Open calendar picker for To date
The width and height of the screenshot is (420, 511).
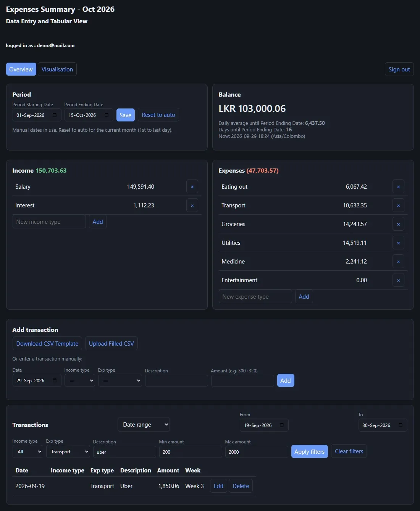click(401, 425)
